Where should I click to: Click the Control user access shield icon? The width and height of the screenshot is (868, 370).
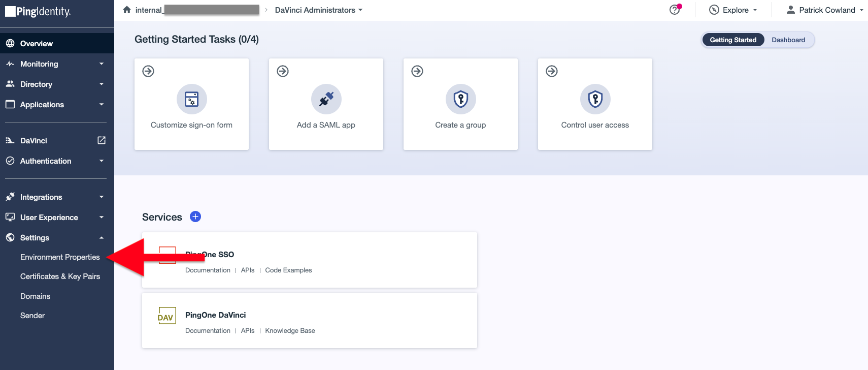coord(595,99)
